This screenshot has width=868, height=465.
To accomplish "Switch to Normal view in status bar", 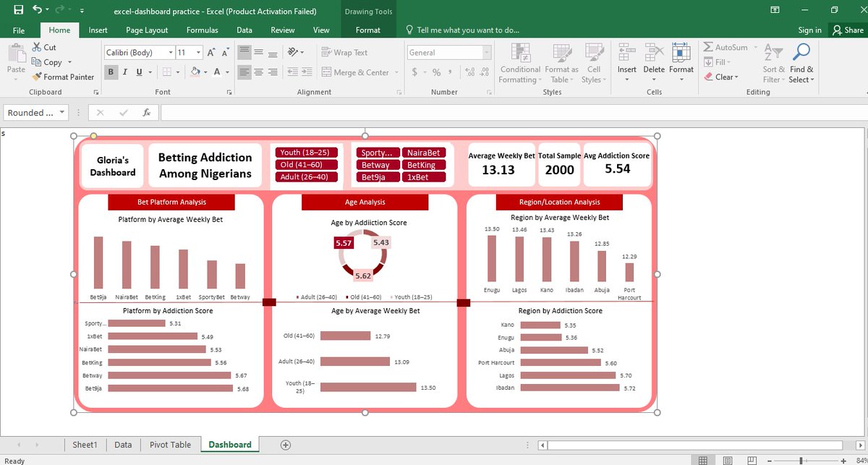I will 702,460.
